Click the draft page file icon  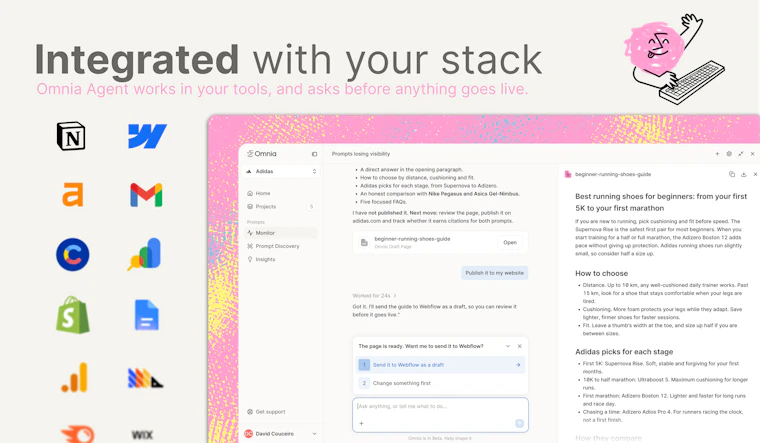click(364, 242)
